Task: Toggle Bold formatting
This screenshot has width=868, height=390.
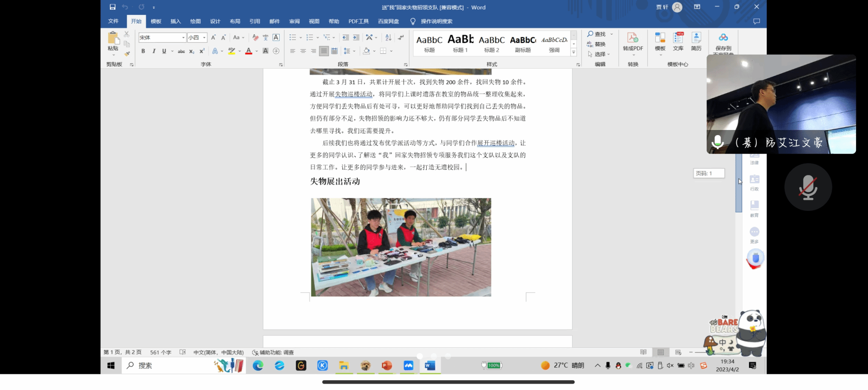Action: 143,51
